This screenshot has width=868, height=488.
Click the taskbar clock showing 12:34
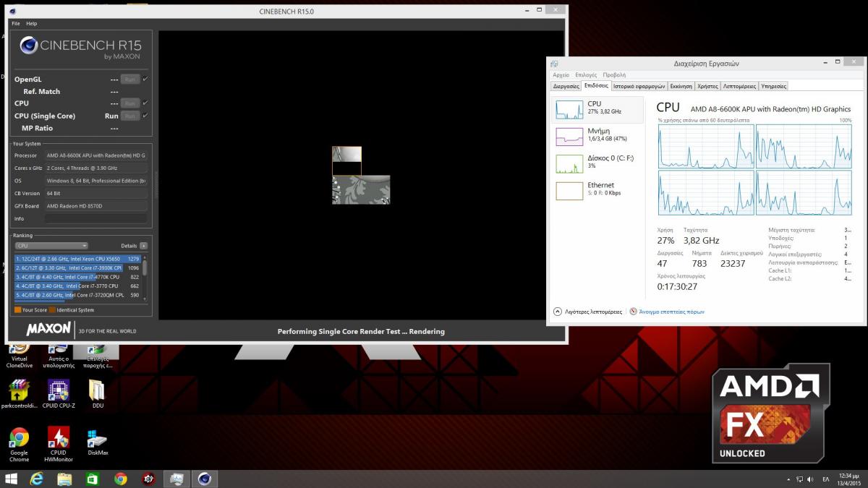tap(848, 479)
